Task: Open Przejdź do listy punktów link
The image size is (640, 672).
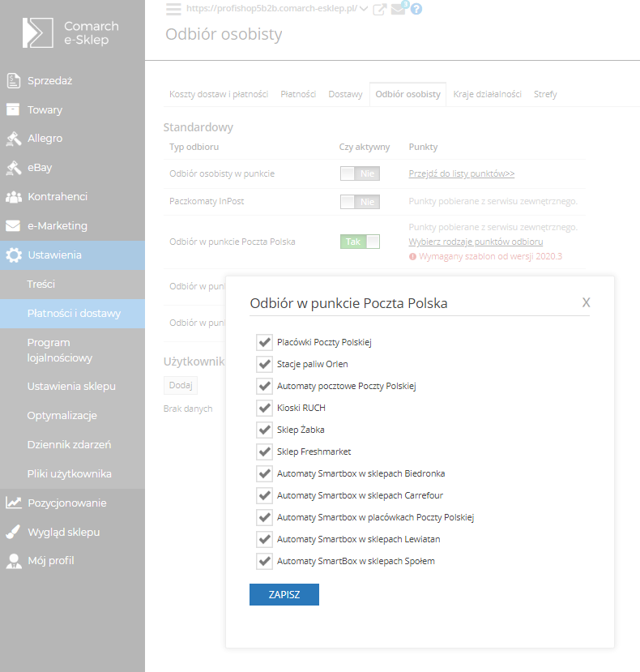Action: coord(461,173)
